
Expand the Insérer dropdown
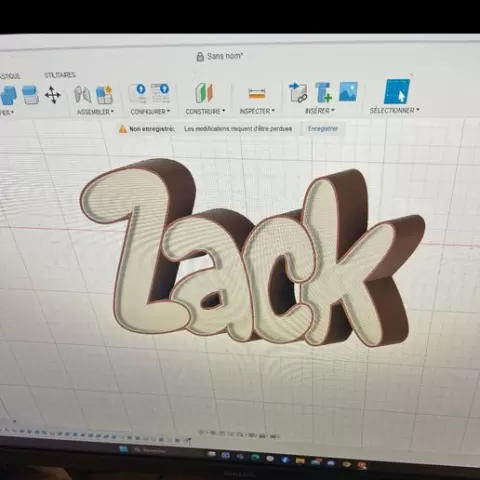coord(320,111)
